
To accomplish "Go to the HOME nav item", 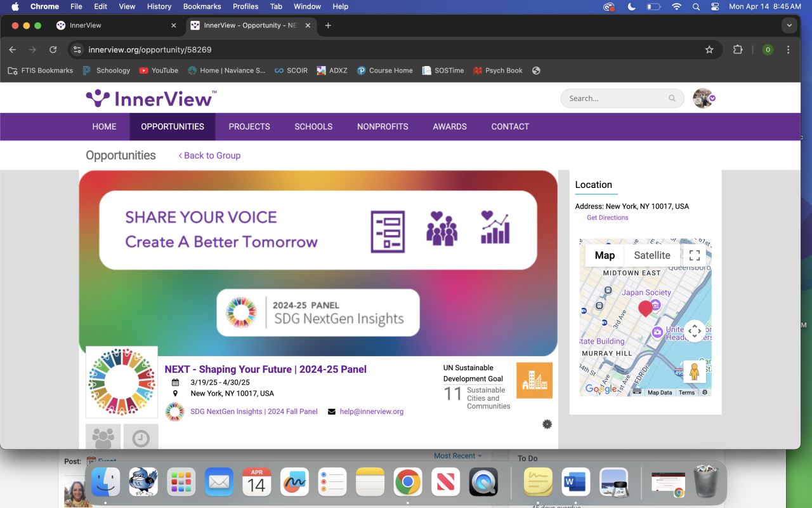I will pos(104,126).
